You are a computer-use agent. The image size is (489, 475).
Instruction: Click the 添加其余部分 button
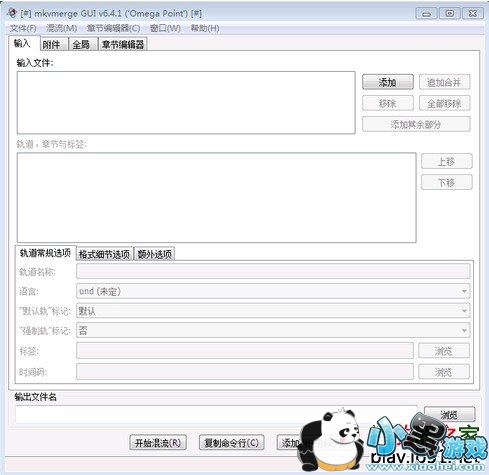[x=416, y=124]
